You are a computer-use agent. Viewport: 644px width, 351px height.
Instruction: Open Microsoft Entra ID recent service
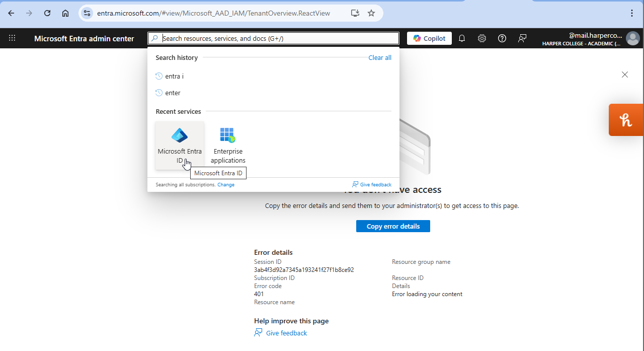coord(180,146)
